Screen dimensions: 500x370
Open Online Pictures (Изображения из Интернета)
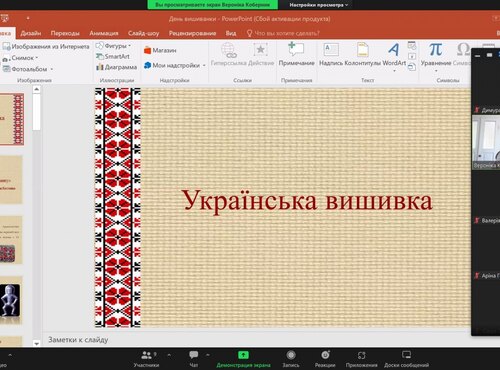[46, 47]
